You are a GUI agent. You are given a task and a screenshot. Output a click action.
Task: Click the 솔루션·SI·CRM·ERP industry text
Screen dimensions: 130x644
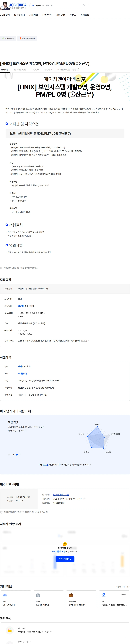coord(77,605)
